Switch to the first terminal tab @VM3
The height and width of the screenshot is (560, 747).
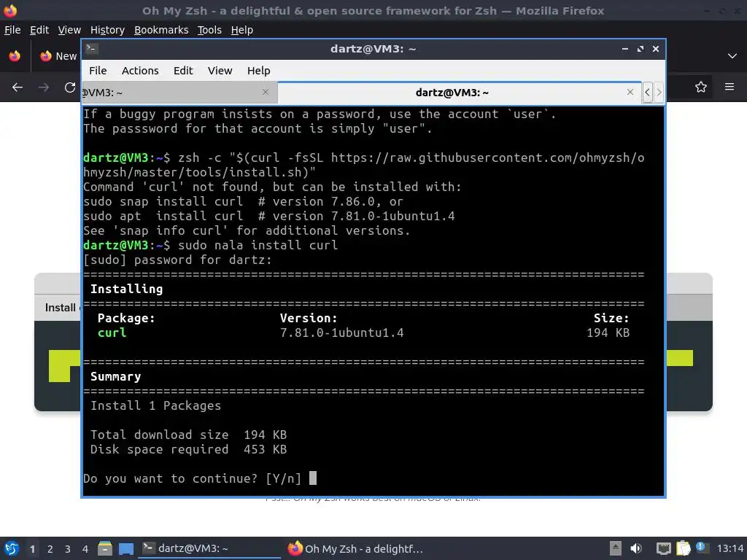point(179,93)
